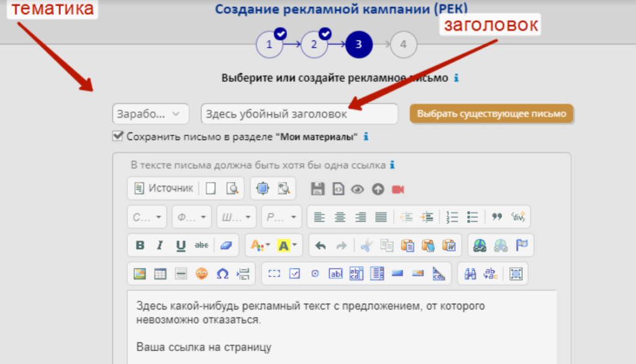
Task: Insert a textarea field
Action: [356, 274]
